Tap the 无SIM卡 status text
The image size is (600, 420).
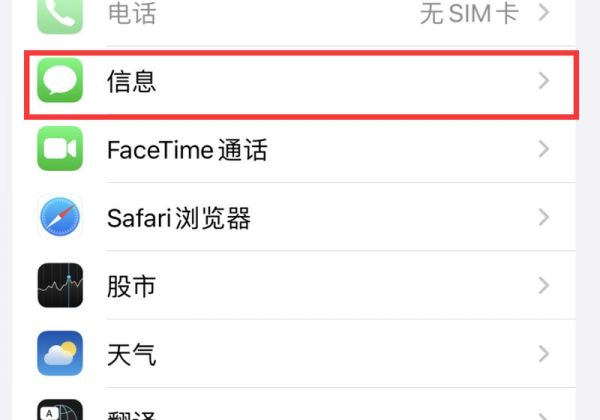click(x=469, y=14)
